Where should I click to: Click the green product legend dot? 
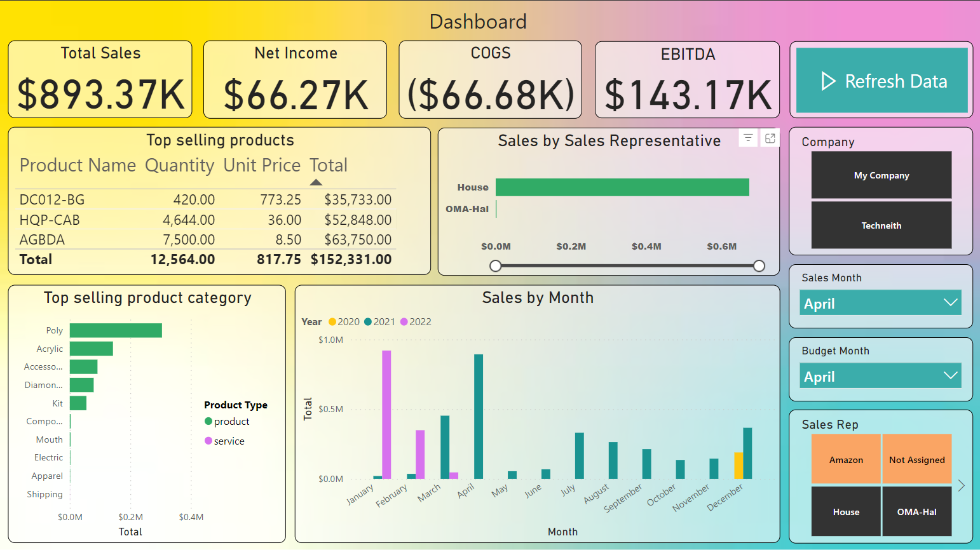(207, 421)
